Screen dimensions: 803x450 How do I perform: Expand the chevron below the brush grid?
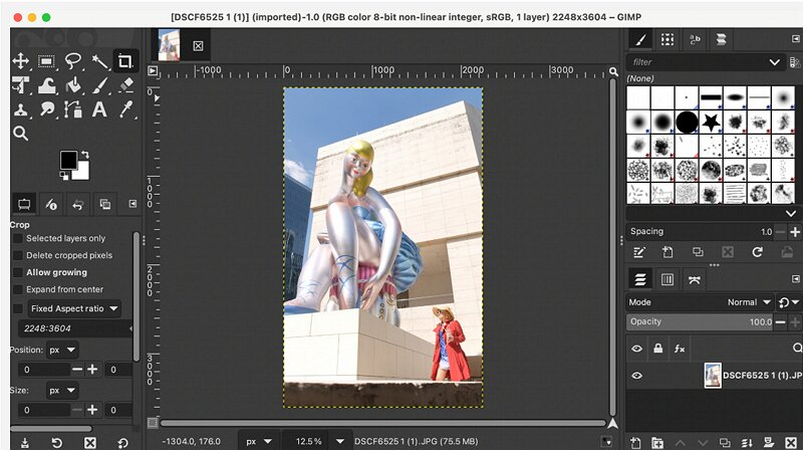point(791,213)
